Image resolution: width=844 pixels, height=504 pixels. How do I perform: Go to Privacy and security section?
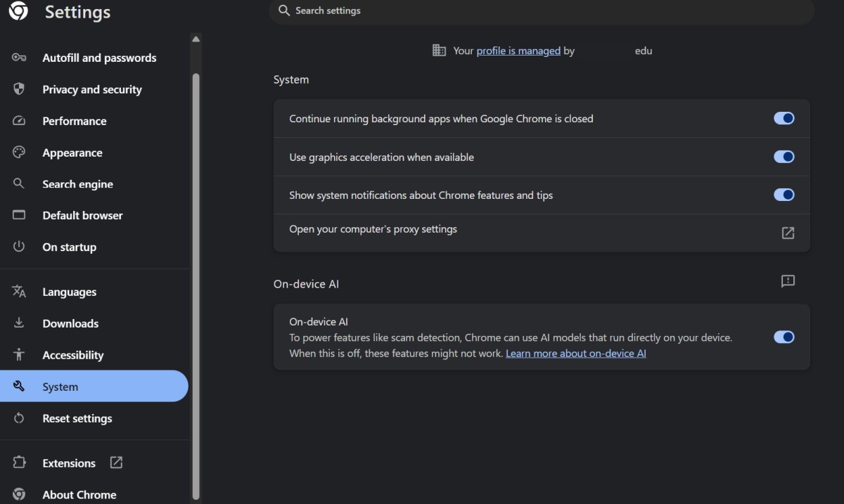pos(94,89)
